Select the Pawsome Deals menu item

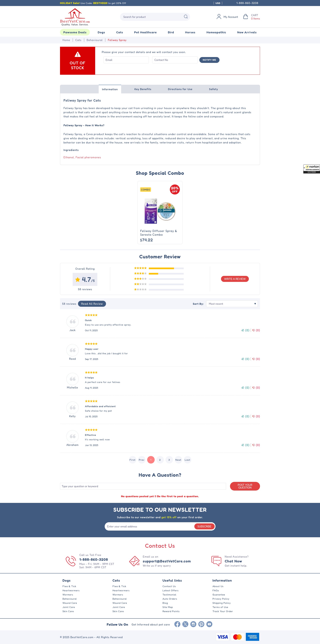(x=75, y=32)
